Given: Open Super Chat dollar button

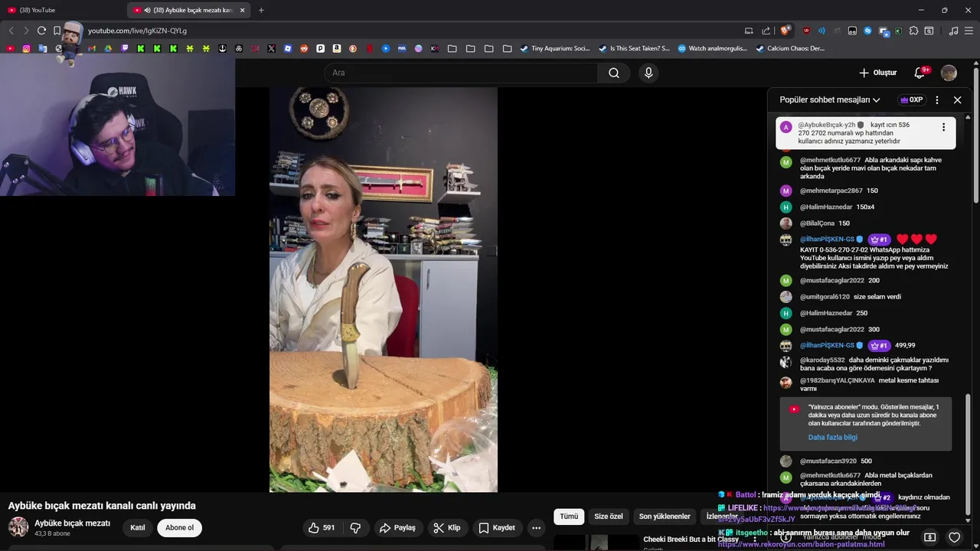Looking at the screenshot, I should coord(929,537).
